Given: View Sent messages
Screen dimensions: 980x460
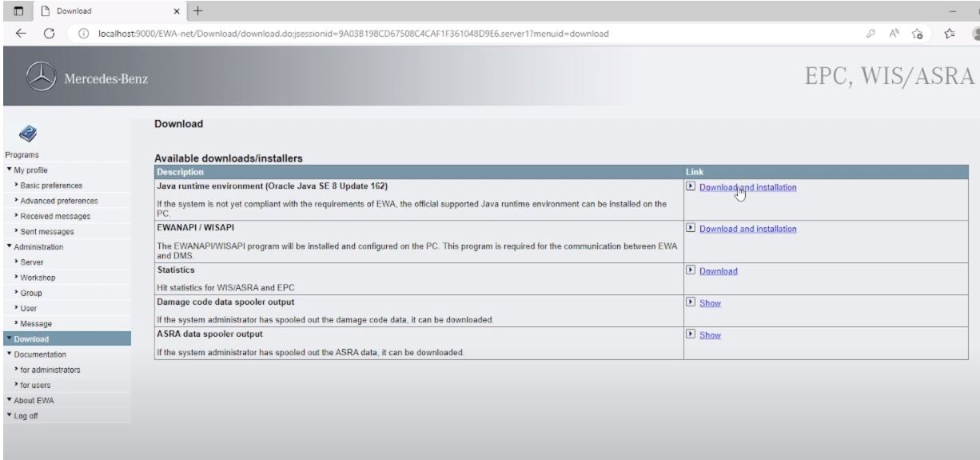Looking at the screenshot, I should click(46, 231).
